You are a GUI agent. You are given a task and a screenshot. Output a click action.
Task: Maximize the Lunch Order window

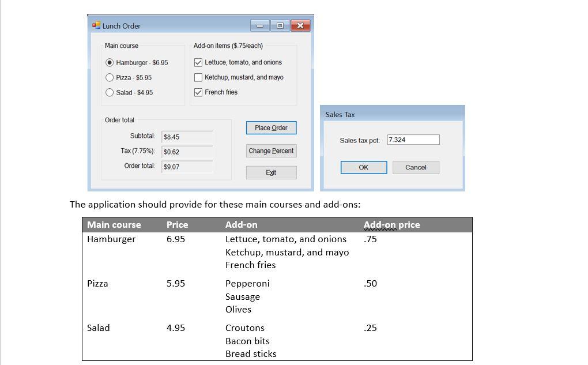coord(280,25)
